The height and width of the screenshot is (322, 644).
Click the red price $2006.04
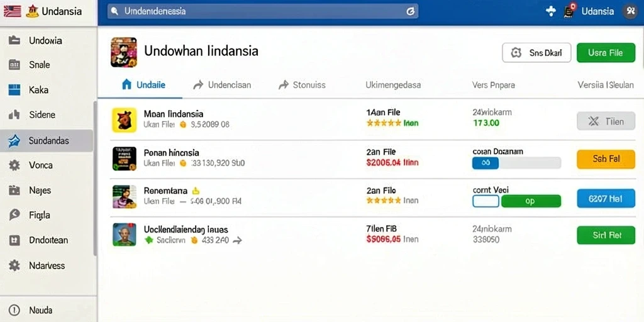click(383, 162)
